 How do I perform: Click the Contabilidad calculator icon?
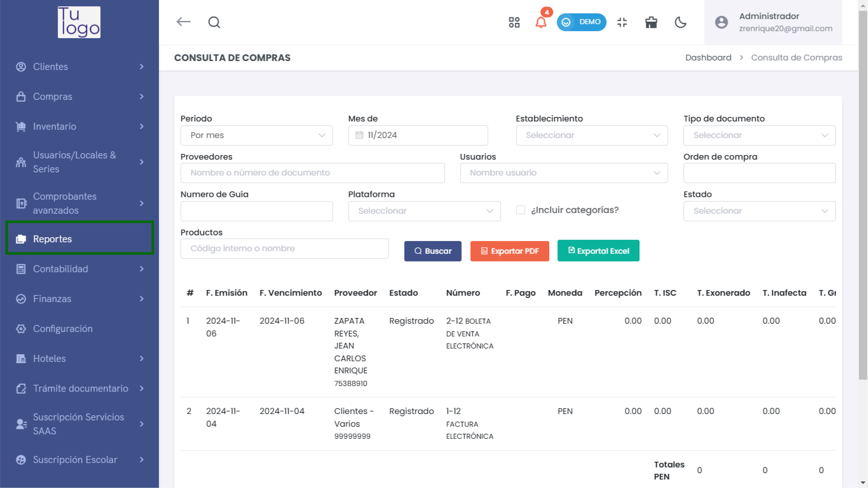(21, 269)
